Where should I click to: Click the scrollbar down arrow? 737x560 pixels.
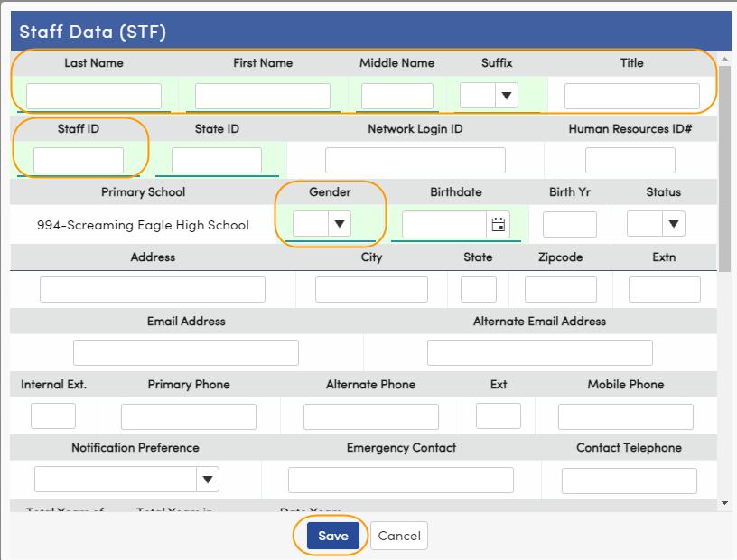pos(724,503)
